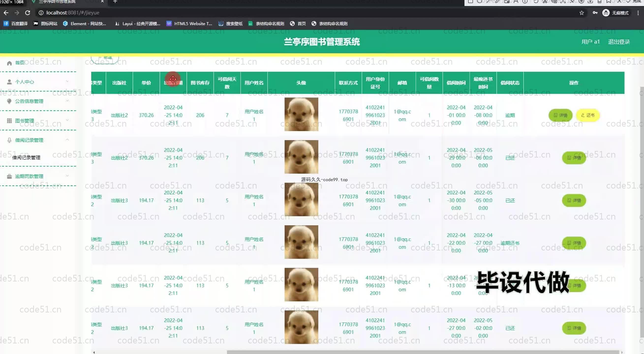Click 详情 button in the 逾期 row

561,115
